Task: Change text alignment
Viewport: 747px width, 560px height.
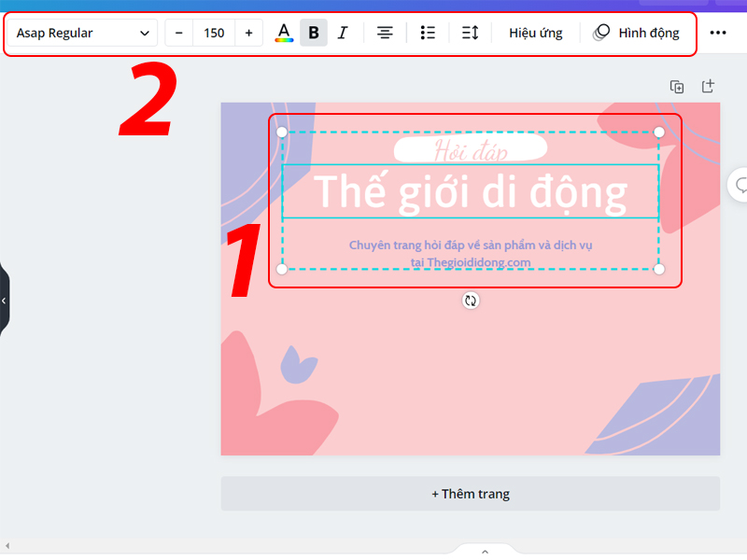Action: point(385,33)
